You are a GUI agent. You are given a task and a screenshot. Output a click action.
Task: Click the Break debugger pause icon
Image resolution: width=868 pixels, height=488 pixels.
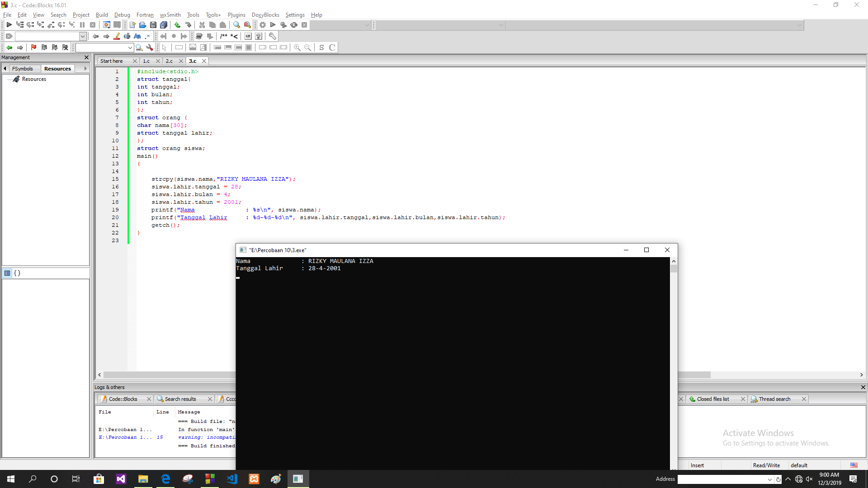point(82,25)
